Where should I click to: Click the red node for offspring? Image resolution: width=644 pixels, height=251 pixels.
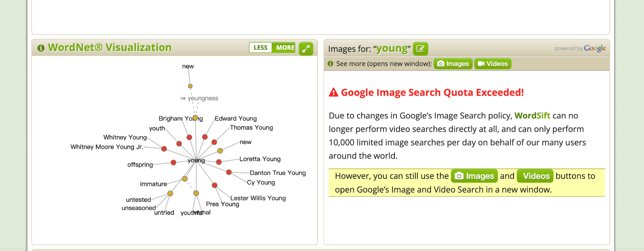tap(173, 162)
